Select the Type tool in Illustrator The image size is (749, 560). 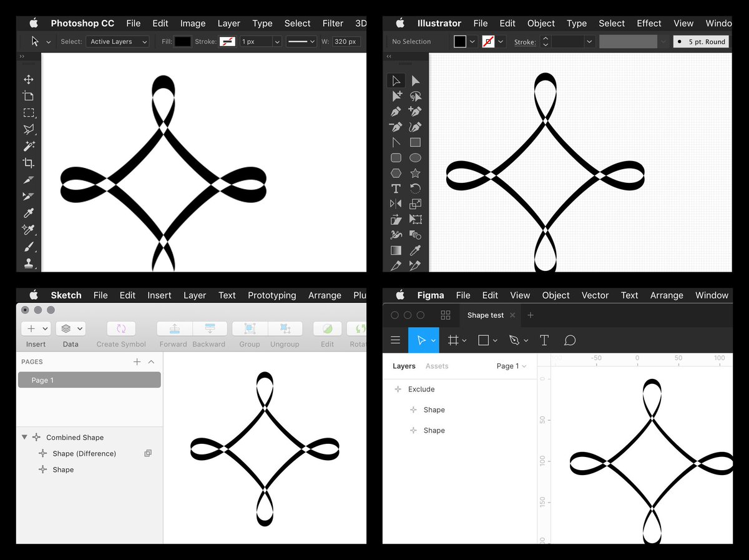coord(396,189)
